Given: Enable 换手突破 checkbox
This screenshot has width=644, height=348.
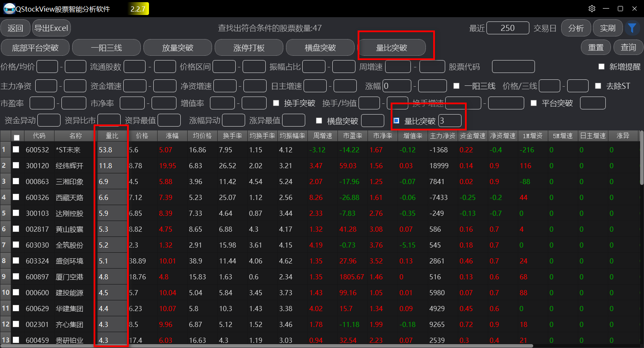Looking at the screenshot, I should click(276, 103).
